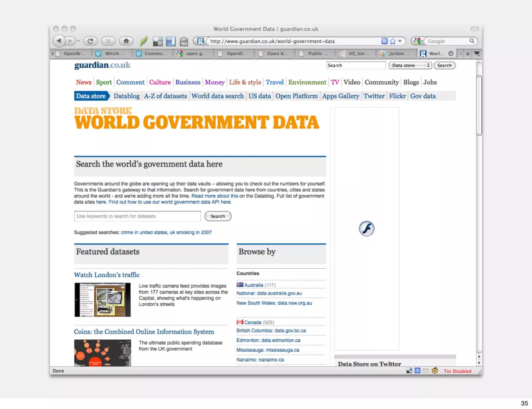Switch to the Jordan browser tab
This screenshot has width=532, height=409.
pyautogui.click(x=396, y=54)
